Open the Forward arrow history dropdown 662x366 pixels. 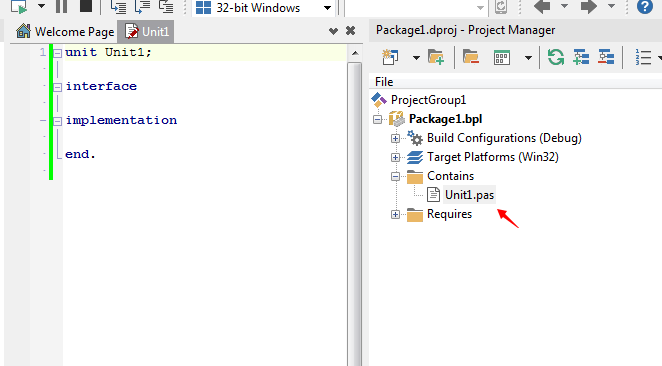coord(611,6)
